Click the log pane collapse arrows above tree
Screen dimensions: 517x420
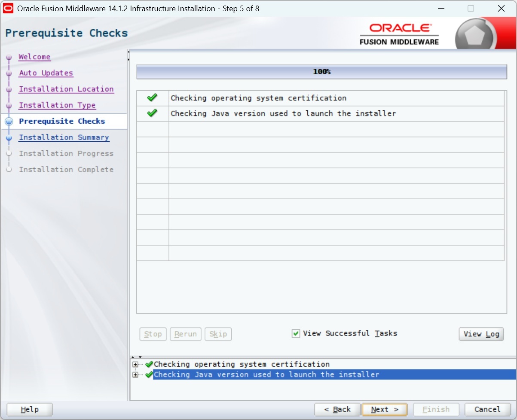point(136,357)
